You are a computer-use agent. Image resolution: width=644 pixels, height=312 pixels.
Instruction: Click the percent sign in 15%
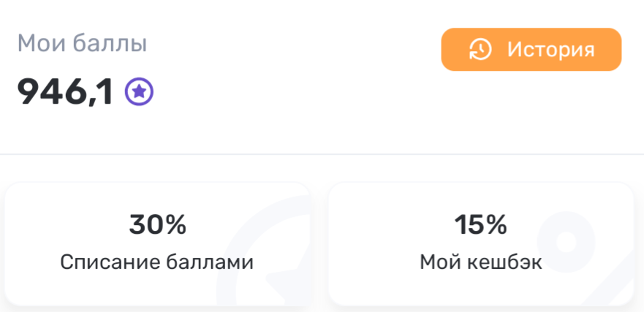point(497,225)
